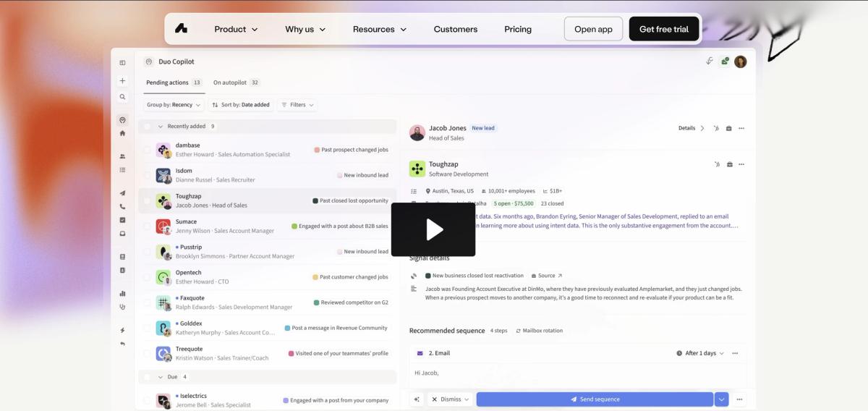This screenshot has height=411, width=868.
Task: Open the Group by Recency dropdown
Action: pos(174,105)
